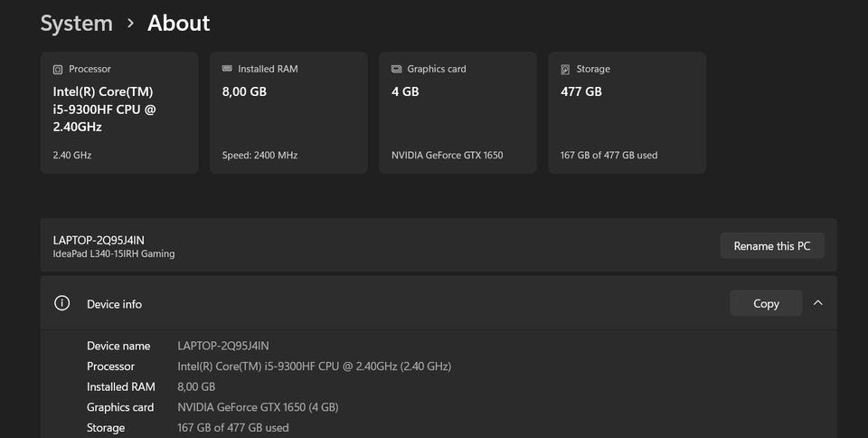Viewport: 868px width, 438px height.
Task: Collapse the Device info section chevron
Action: (817, 303)
